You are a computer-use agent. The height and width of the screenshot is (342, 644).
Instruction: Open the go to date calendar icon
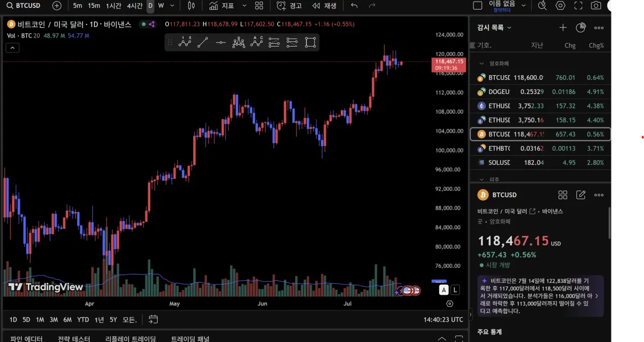[x=153, y=319]
